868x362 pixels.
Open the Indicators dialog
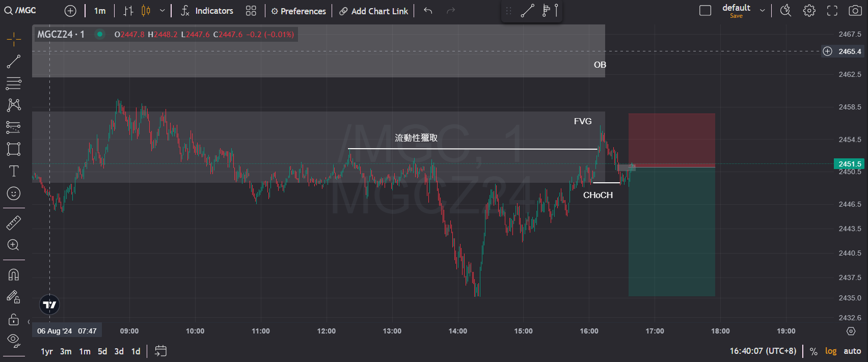pos(207,11)
